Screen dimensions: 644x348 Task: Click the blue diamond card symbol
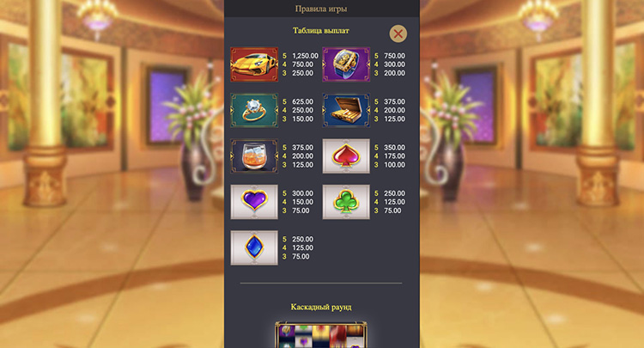254,247
